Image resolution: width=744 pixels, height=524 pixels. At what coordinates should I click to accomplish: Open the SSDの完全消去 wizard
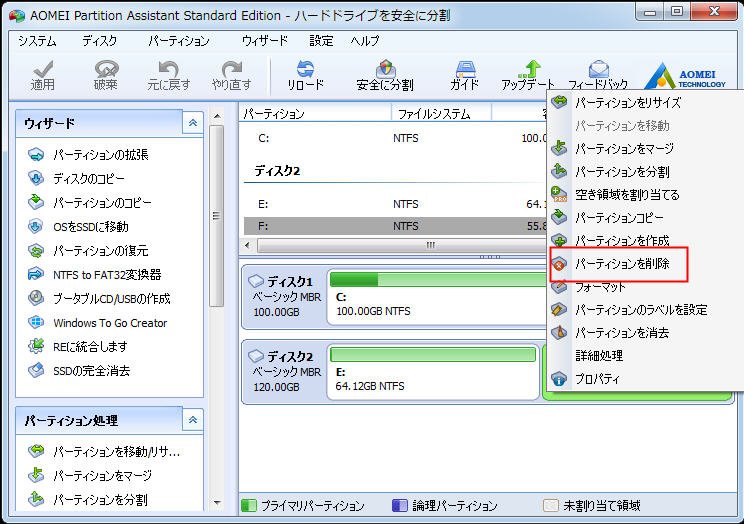(91, 371)
